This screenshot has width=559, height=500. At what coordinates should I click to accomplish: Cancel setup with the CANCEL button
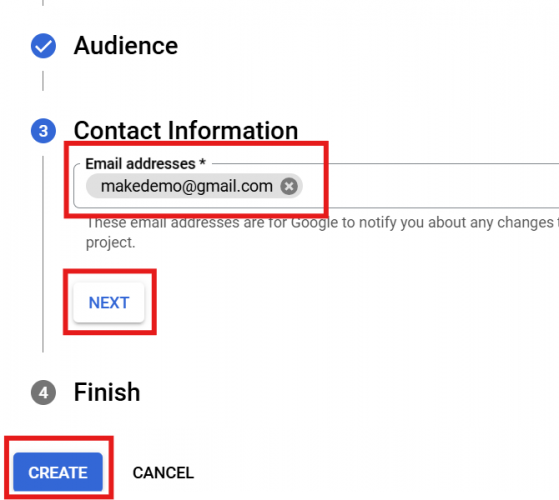[x=163, y=473]
